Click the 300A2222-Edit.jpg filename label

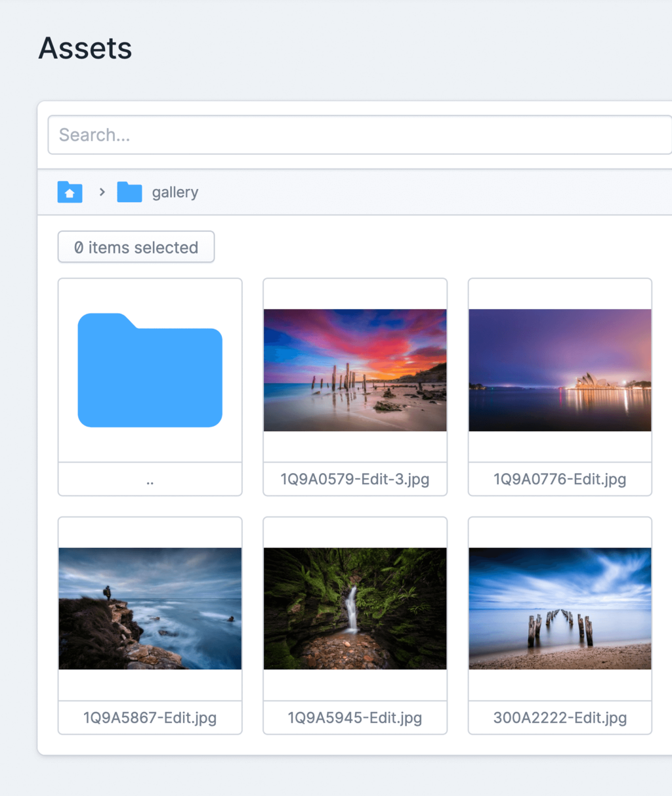[560, 718]
